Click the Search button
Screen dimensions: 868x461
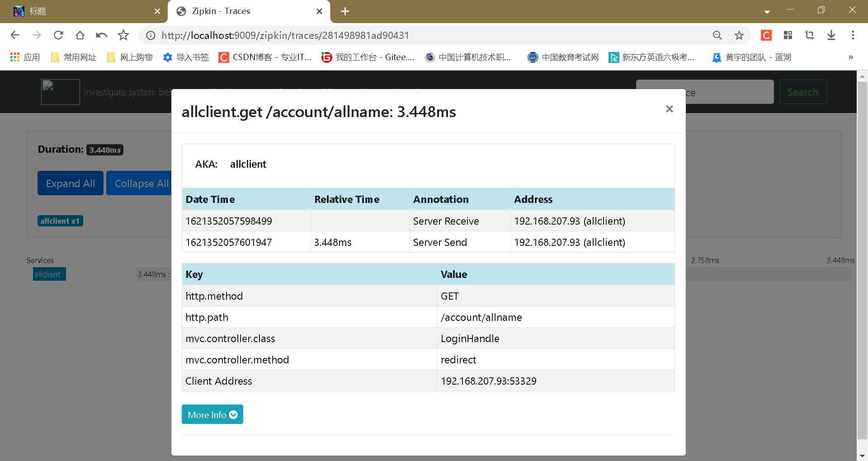[x=803, y=92]
